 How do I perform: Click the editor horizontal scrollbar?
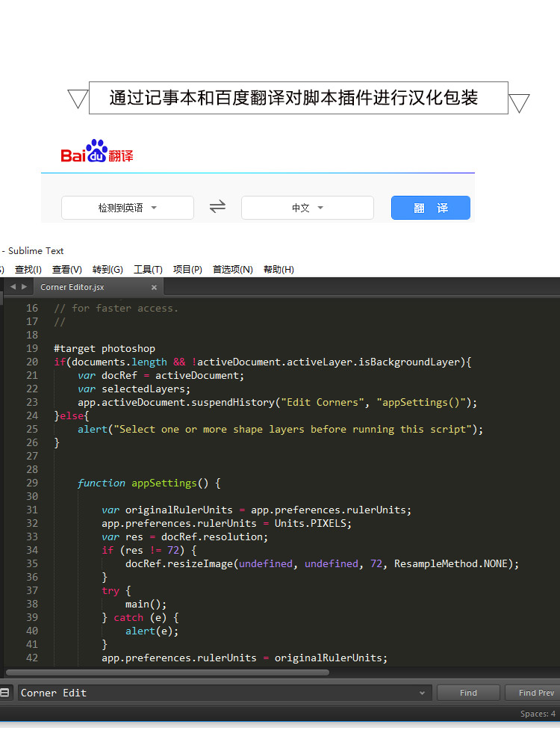167,672
